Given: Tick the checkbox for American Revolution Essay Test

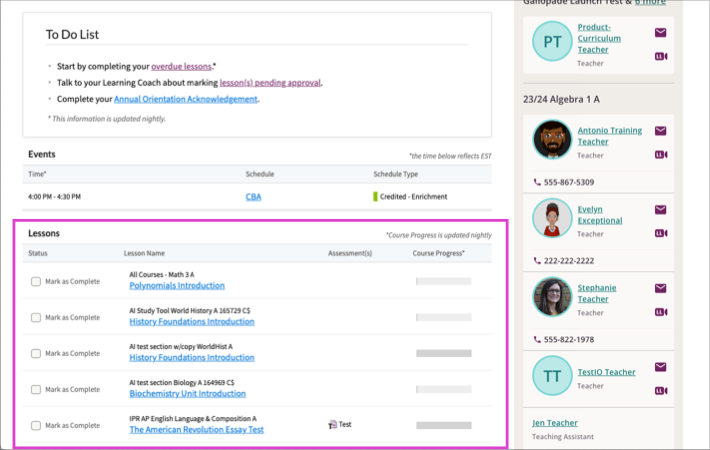Looking at the screenshot, I should point(36,425).
